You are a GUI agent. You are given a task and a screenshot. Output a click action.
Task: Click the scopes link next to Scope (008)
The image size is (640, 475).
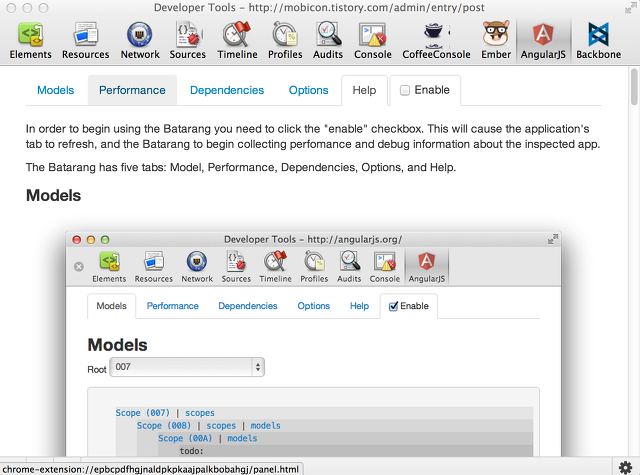[x=221, y=426]
